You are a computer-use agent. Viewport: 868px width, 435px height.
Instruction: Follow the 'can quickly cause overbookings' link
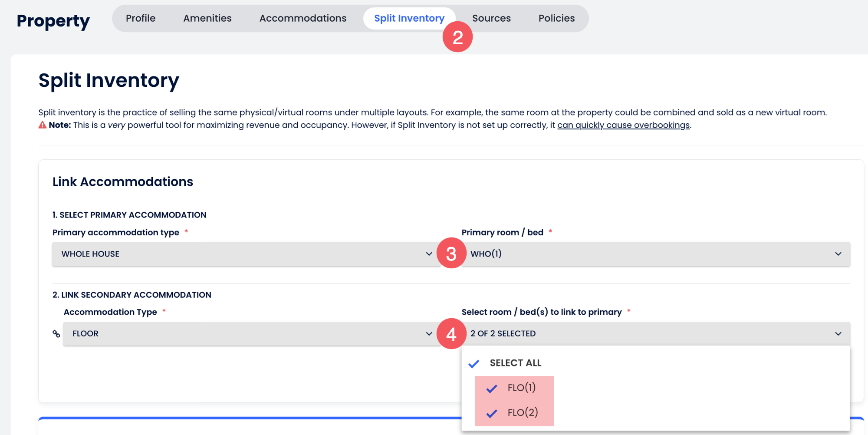[623, 125]
